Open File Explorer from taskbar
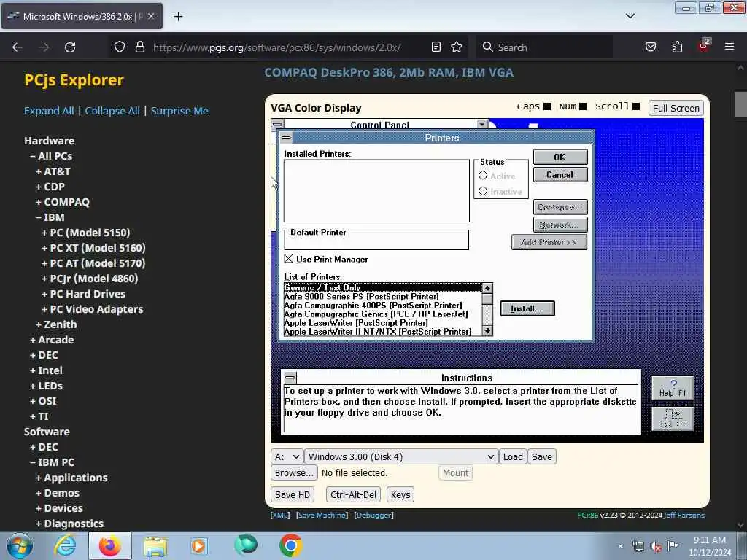The image size is (747, 560). (155, 546)
